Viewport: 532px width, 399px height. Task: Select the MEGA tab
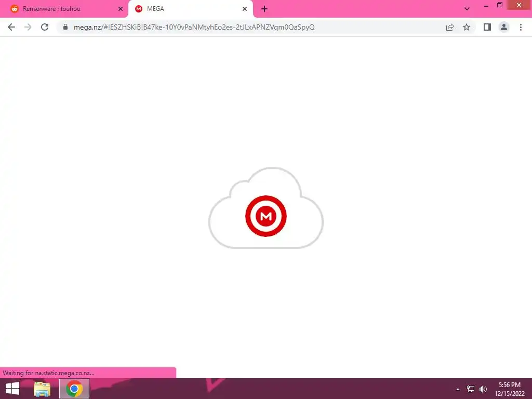click(x=191, y=9)
